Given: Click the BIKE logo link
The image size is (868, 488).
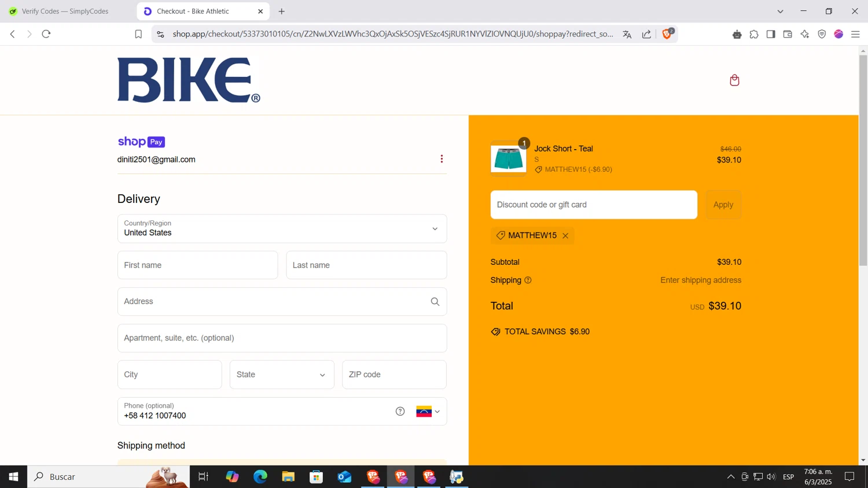Looking at the screenshot, I should coord(189,80).
